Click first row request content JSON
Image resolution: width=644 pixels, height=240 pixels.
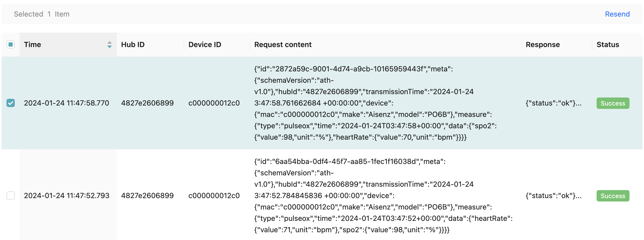coord(375,103)
